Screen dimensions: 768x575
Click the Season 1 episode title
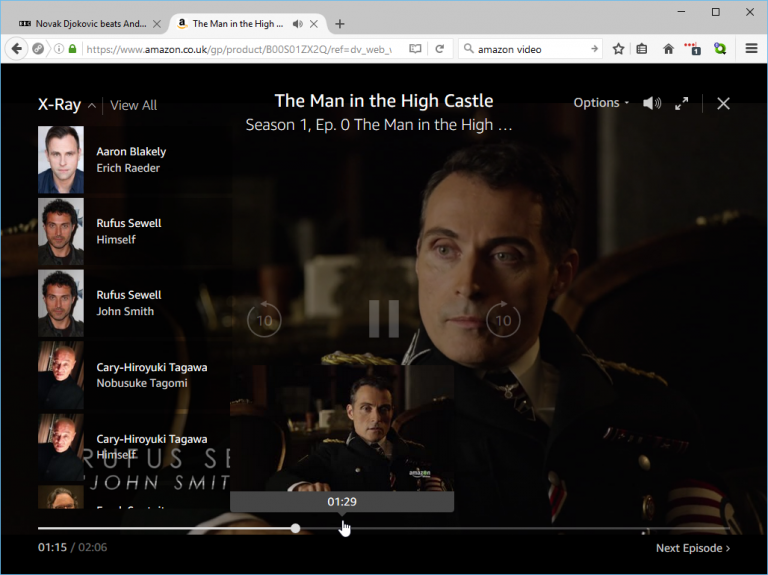(379, 125)
